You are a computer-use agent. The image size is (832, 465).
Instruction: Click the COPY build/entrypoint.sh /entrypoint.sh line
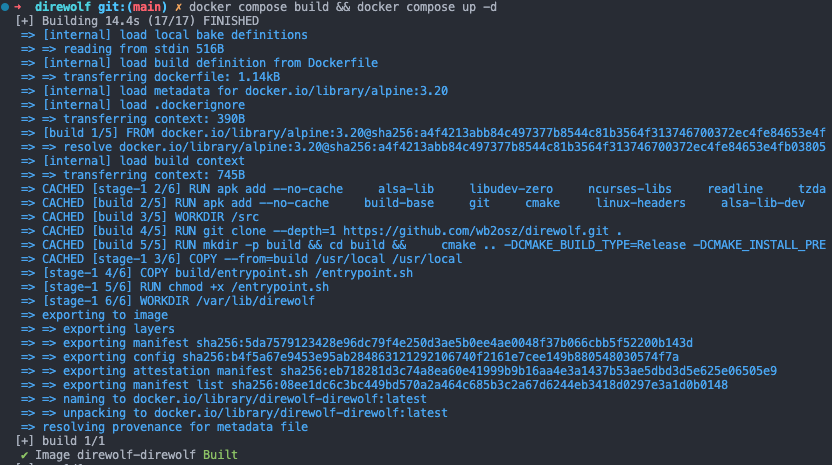pos(228,273)
